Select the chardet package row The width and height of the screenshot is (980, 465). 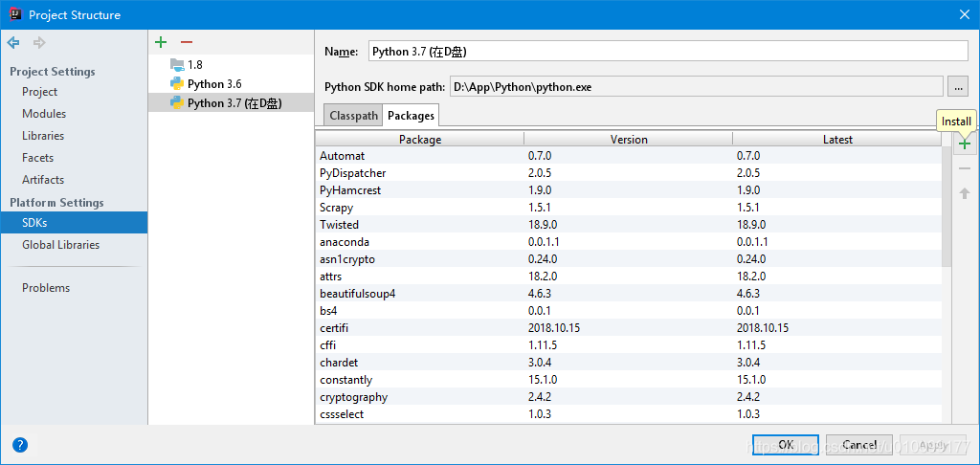628,363
